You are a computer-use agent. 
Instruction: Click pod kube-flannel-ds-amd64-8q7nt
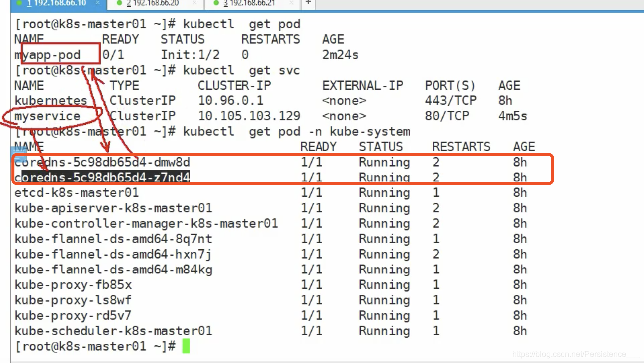click(113, 239)
